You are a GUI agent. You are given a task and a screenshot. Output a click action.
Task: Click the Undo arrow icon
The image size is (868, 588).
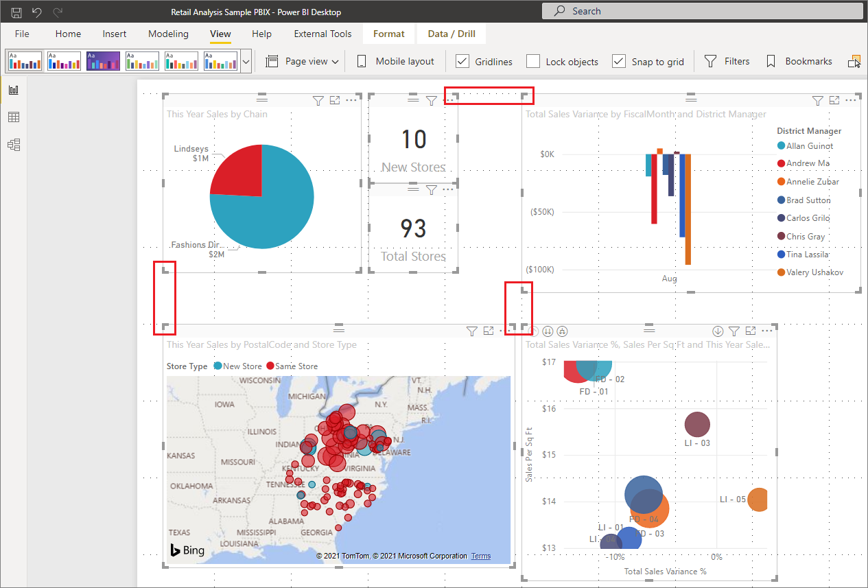(x=37, y=12)
